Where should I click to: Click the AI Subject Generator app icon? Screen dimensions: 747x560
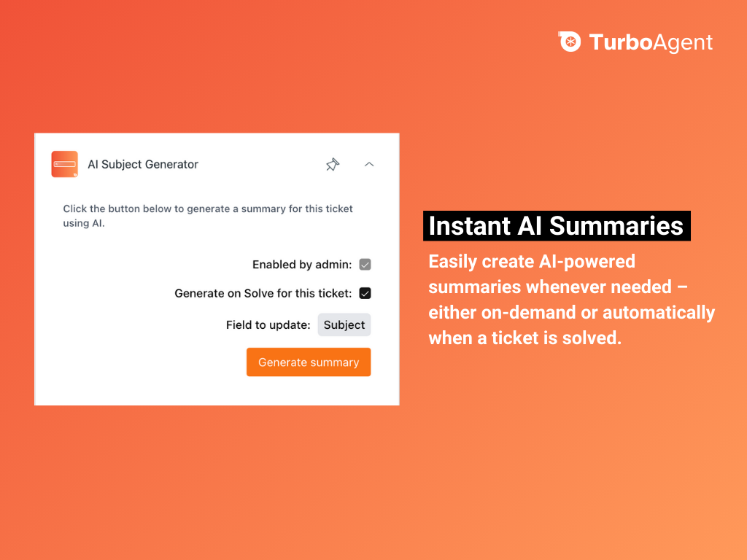pyautogui.click(x=64, y=164)
